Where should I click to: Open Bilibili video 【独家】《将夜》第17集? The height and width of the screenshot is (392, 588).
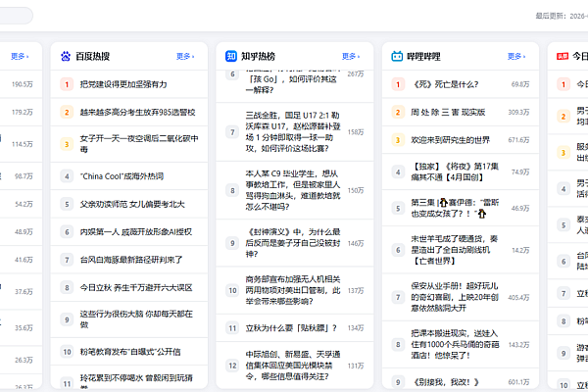point(456,171)
